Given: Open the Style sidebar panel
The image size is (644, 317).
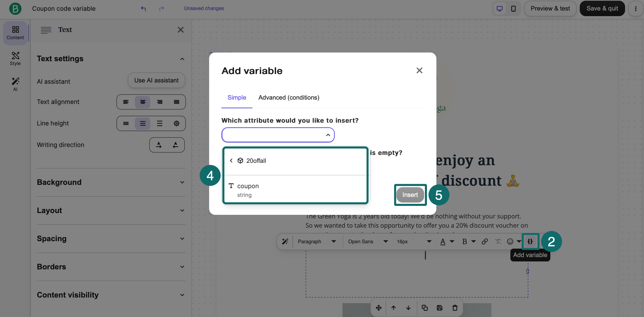Looking at the screenshot, I should 15,59.
